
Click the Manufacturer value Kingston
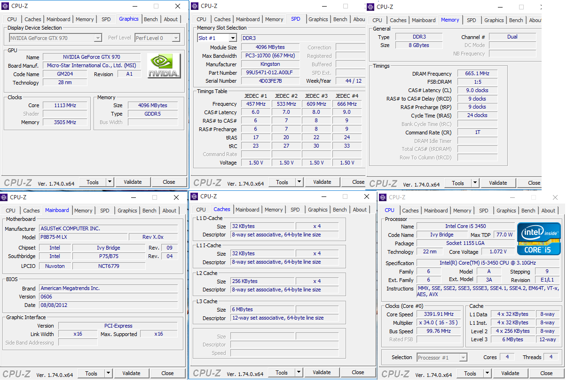[270, 64]
